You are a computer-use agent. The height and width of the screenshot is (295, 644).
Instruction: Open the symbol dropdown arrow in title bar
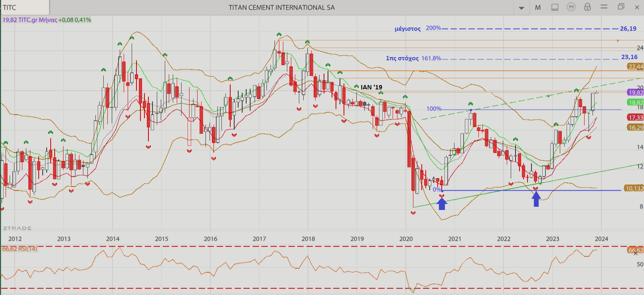(x=521, y=8)
